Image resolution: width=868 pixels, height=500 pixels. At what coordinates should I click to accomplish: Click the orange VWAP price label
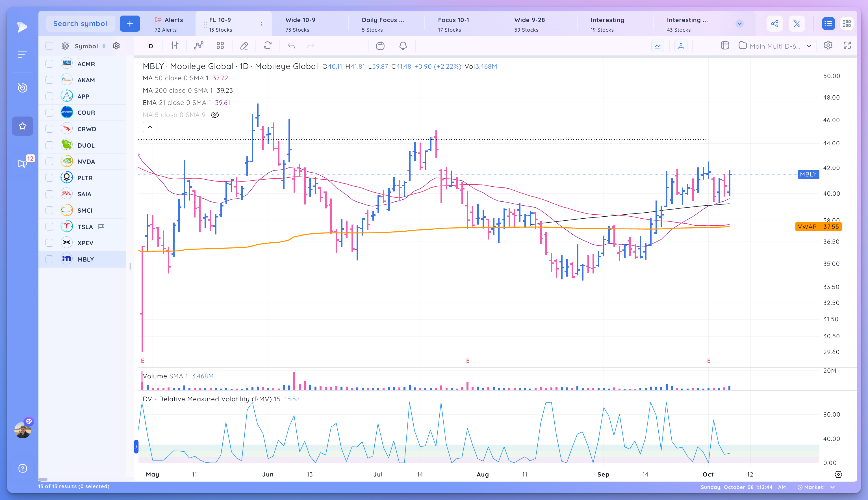pyautogui.click(x=818, y=227)
